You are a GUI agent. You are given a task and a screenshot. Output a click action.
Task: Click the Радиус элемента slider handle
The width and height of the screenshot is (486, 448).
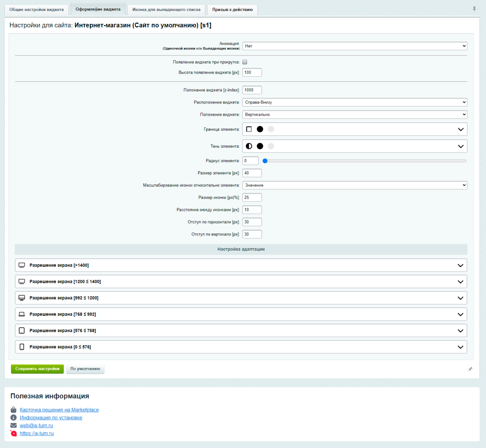[265, 161]
